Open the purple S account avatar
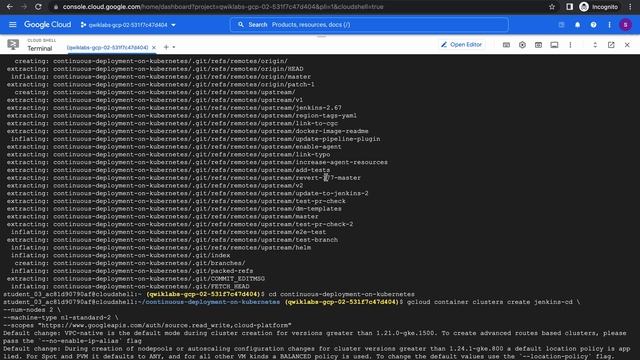 click(625, 25)
